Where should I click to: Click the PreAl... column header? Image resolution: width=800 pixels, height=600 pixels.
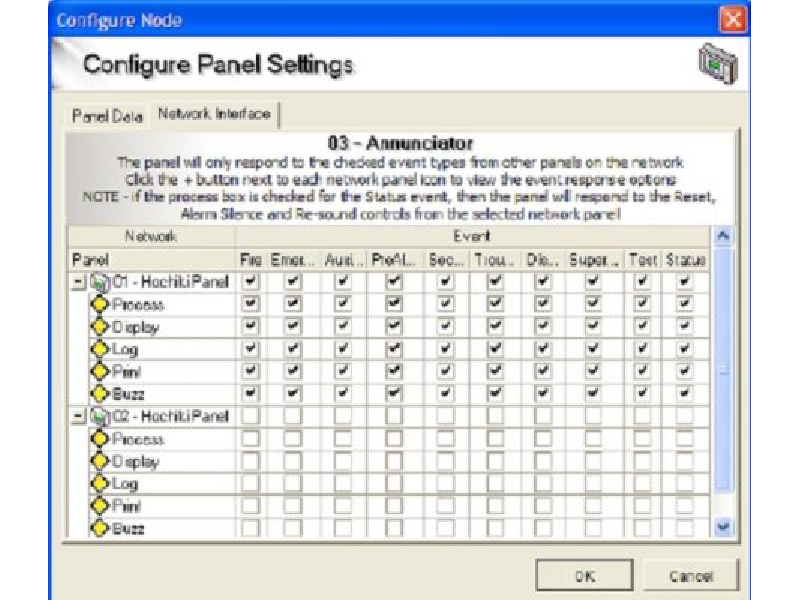click(394, 260)
